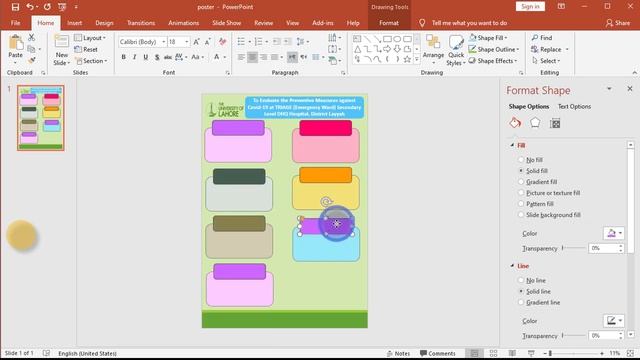Open Section dropdown
The image size is (640, 360).
pyautogui.click(x=91, y=61)
